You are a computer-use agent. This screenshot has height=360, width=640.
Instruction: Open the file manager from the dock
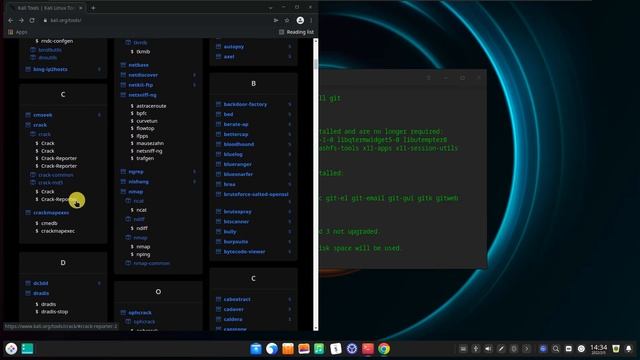click(256, 349)
